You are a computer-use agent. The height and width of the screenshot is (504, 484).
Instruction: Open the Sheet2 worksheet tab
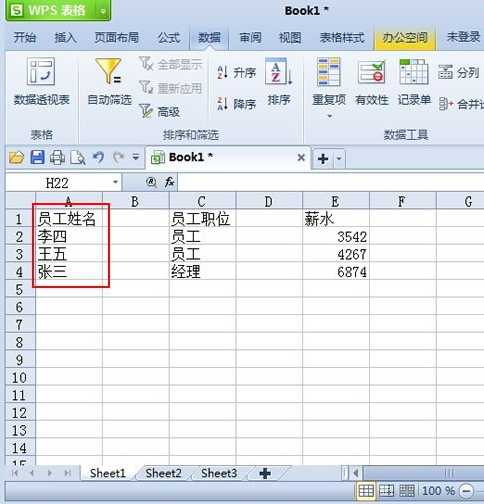point(163,473)
